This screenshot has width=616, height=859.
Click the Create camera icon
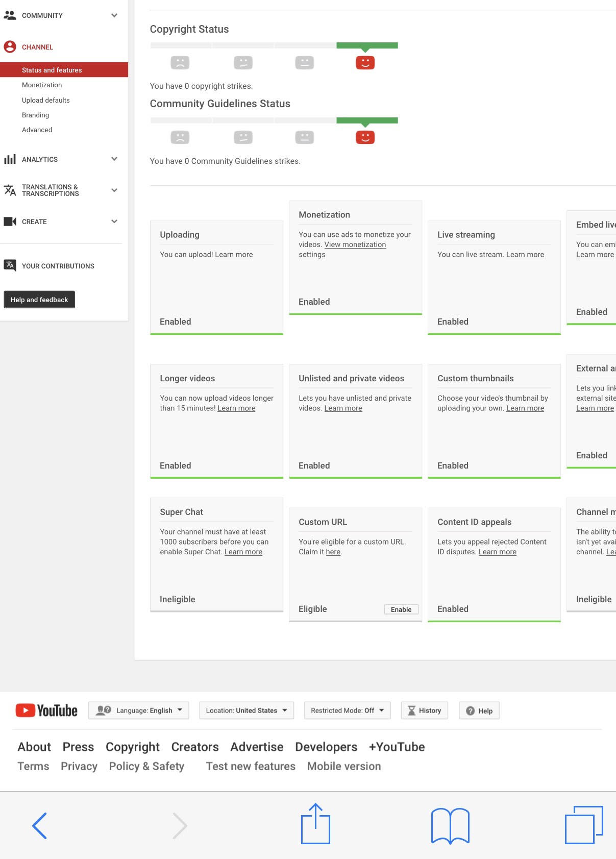(10, 222)
